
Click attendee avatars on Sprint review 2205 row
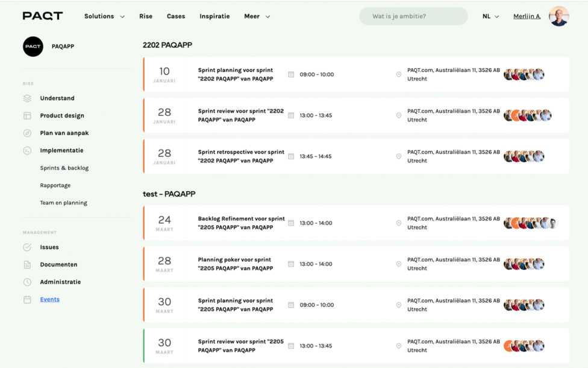tap(524, 346)
